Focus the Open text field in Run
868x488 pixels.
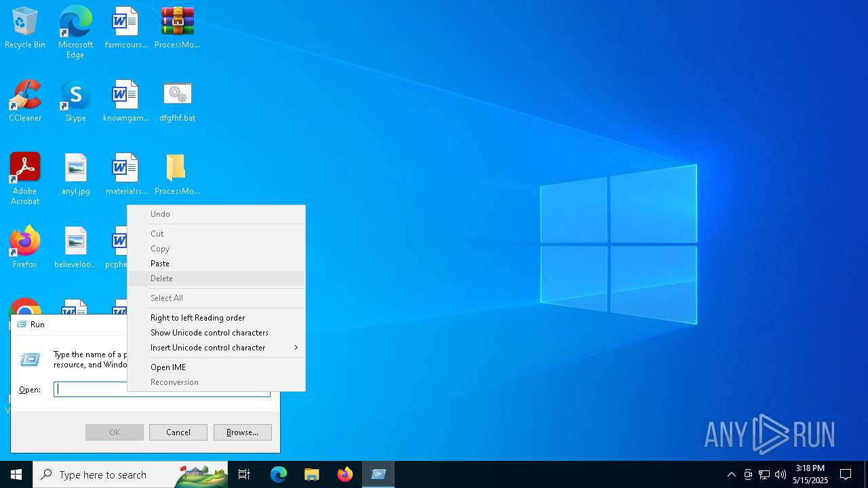161,389
